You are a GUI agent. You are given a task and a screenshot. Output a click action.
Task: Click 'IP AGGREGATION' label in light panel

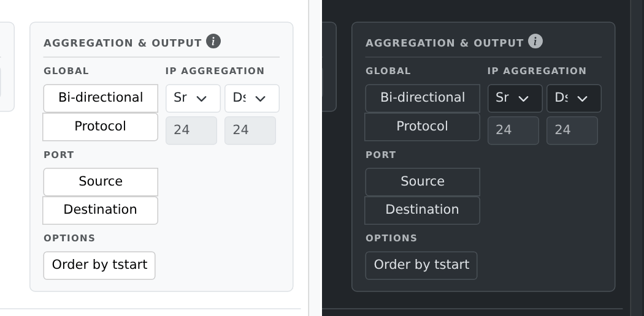coord(215,71)
